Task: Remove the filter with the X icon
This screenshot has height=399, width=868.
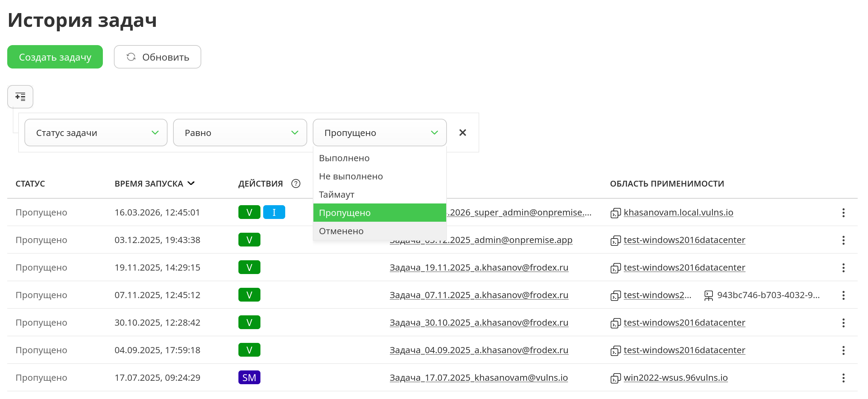Action: tap(462, 133)
